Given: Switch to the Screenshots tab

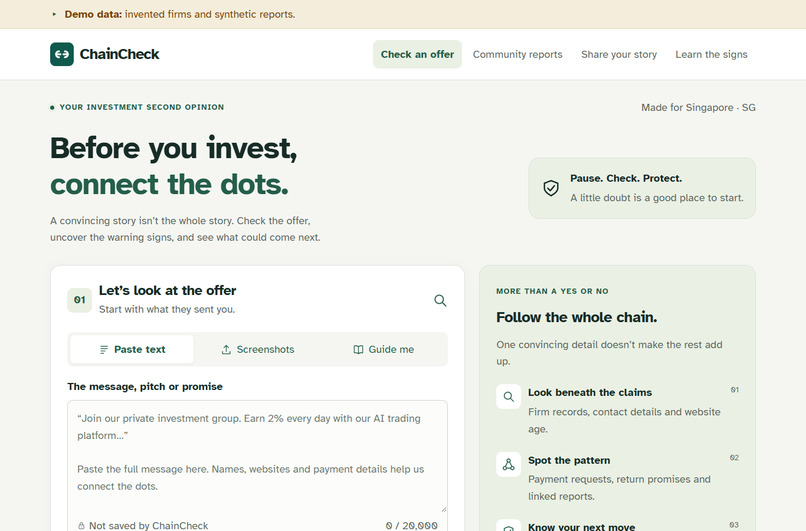Looking at the screenshot, I should point(258,350).
